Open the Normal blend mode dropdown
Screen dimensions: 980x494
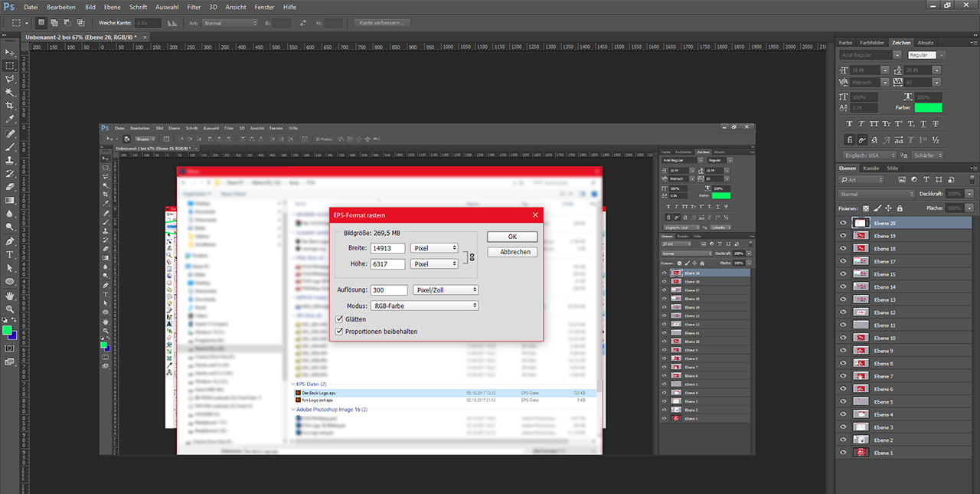(x=876, y=194)
